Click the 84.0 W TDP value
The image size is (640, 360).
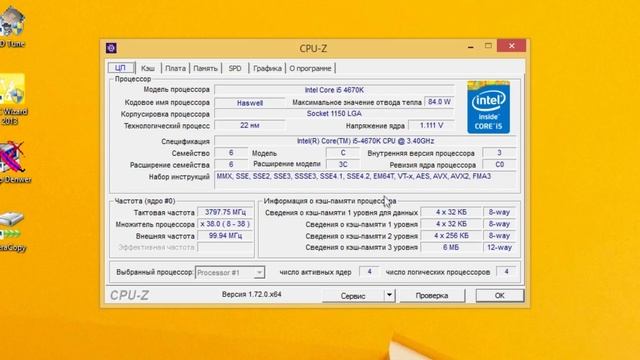[439, 102]
